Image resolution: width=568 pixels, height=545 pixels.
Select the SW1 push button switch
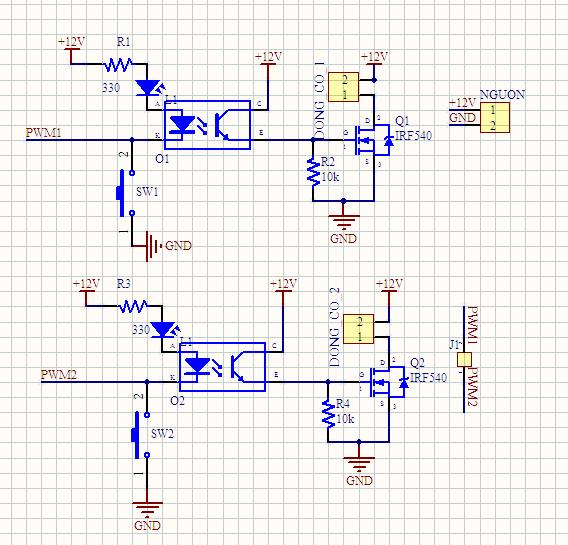(x=125, y=193)
